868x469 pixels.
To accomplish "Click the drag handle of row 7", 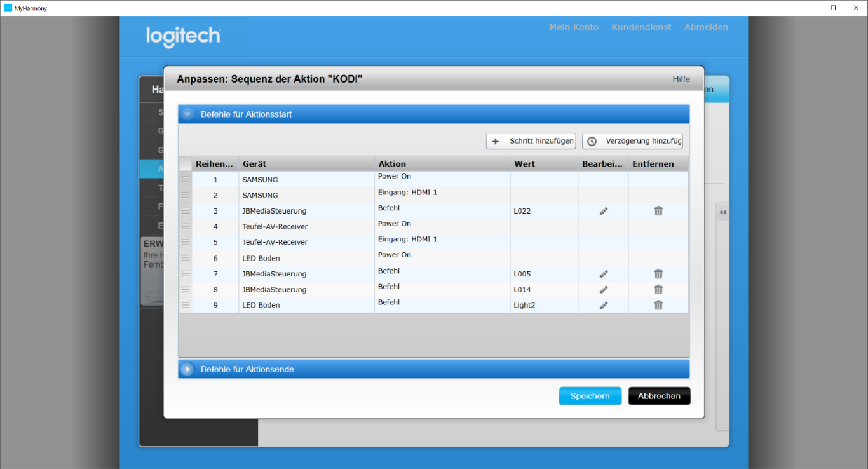I will pos(186,274).
